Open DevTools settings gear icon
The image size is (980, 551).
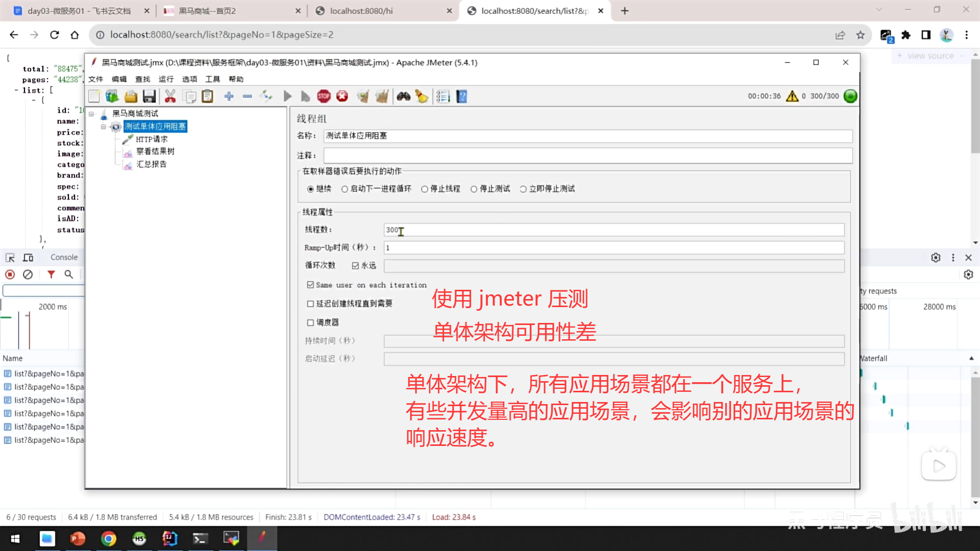point(936,257)
